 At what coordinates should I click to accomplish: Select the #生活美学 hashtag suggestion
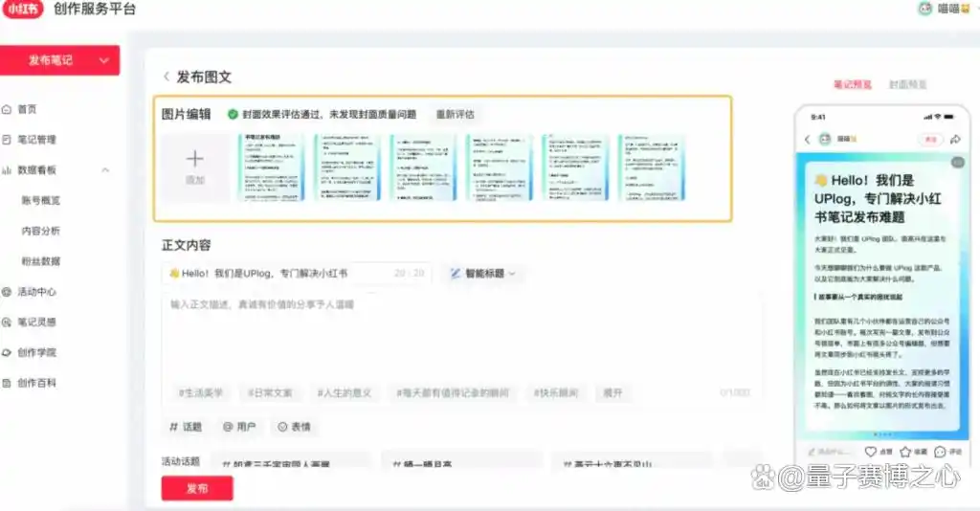[201, 393]
